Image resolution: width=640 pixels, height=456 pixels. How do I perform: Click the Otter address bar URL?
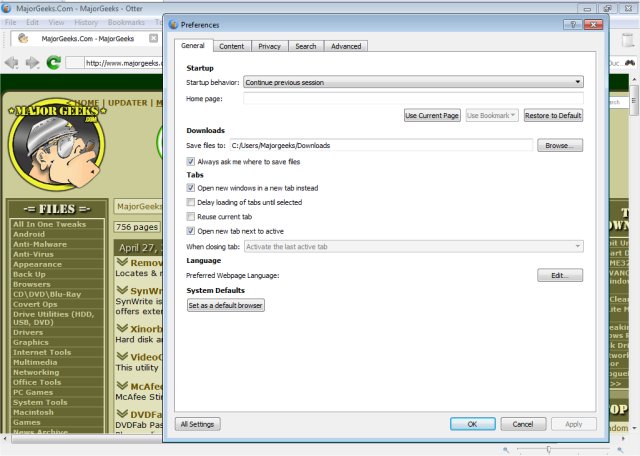123,63
